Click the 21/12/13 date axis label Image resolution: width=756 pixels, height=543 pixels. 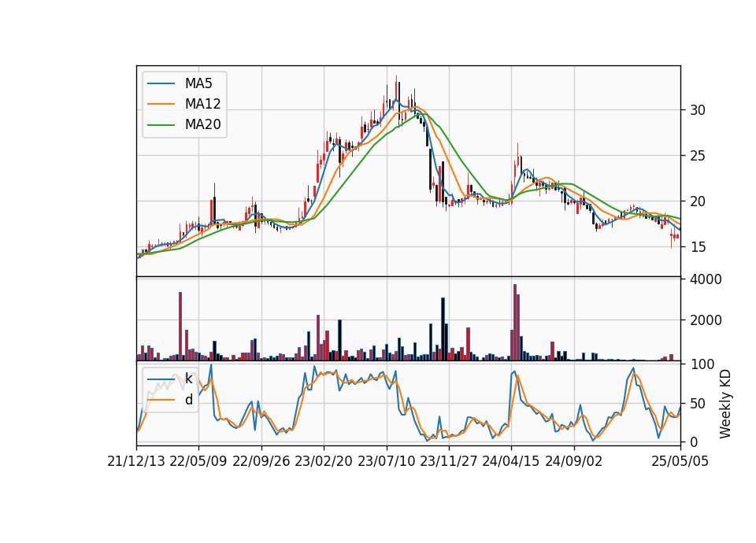pos(136,461)
